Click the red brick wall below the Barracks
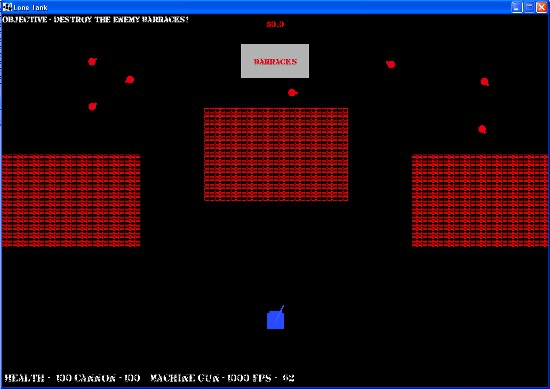The height and width of the screenshot is (389, 550). [276, 154]
